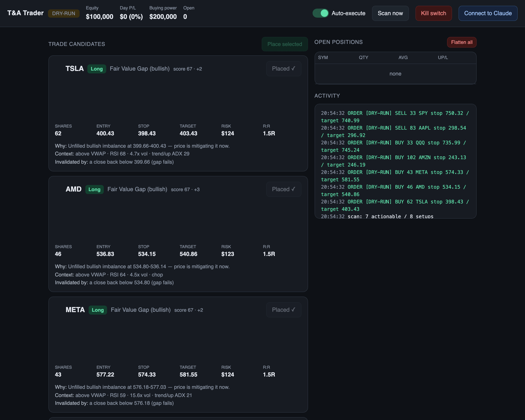Click the TSLA ticker symbol
The width and height of the screenshot is (525, 420).
coord(74,69)
